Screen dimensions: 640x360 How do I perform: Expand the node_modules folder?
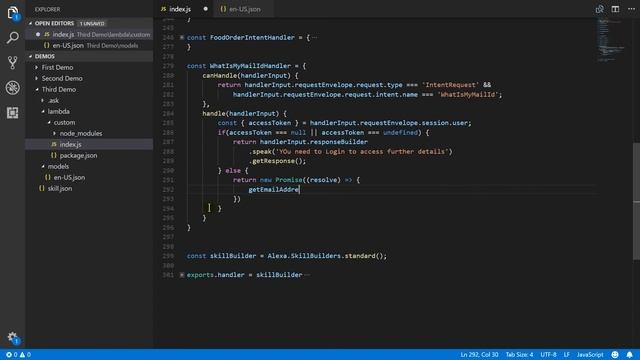55,133
